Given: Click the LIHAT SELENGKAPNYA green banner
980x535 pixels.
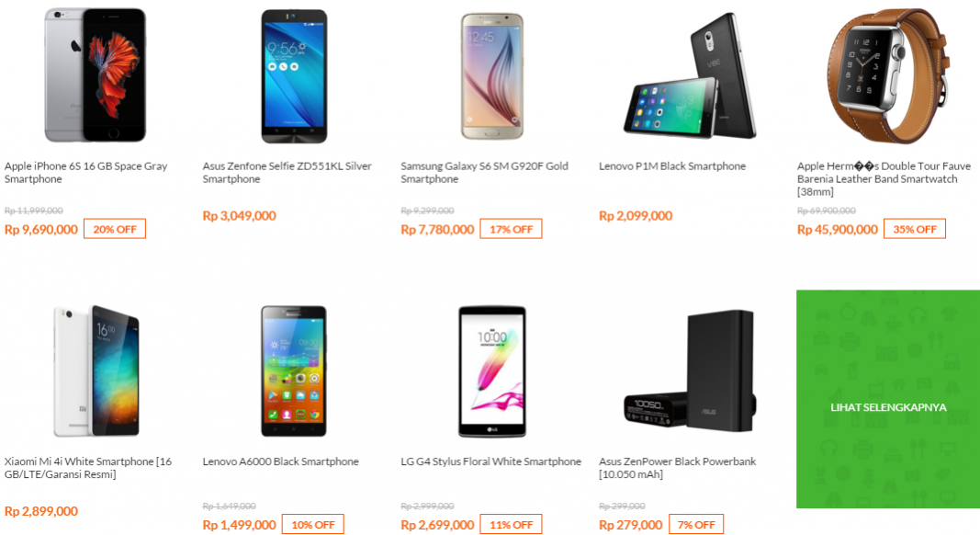Looking at the screenshot, I should tap(888, 399).
